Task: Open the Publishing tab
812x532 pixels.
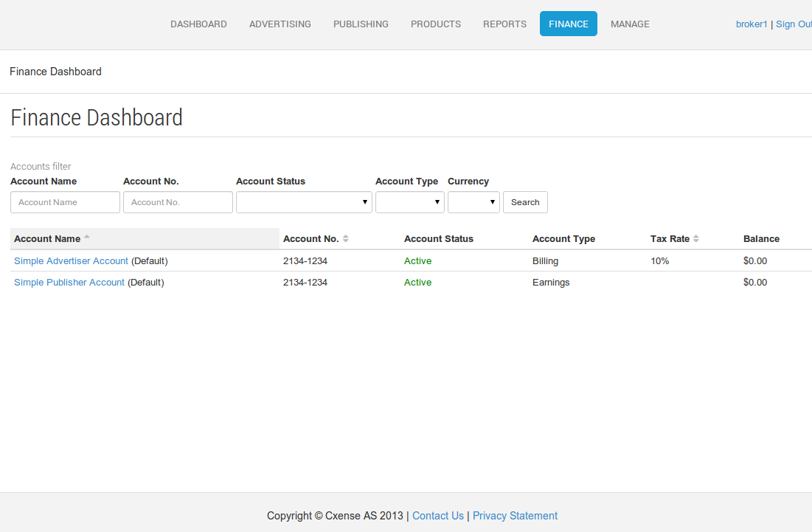Action: (x=361, y=24)
